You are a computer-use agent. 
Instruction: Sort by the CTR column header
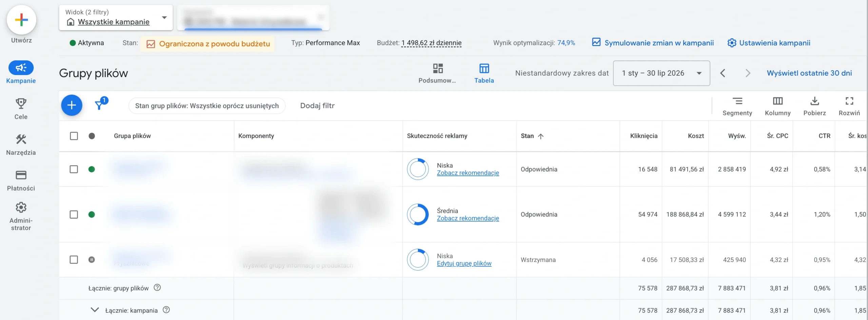tap(824, 136)
